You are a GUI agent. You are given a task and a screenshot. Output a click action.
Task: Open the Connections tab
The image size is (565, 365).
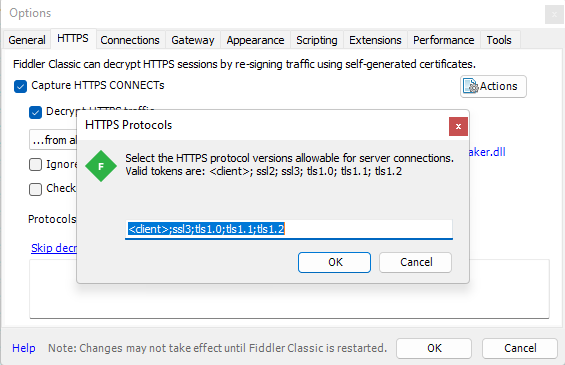click(x=130, y=40)
